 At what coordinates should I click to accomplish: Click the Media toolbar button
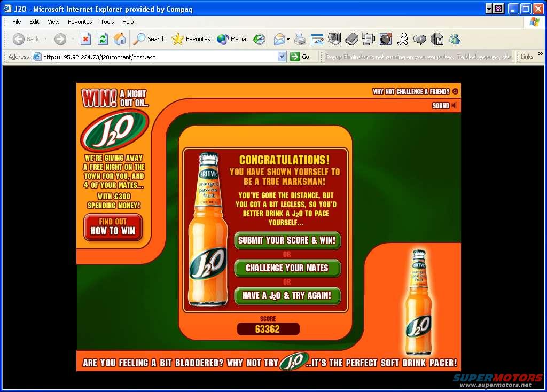(231, 39)
